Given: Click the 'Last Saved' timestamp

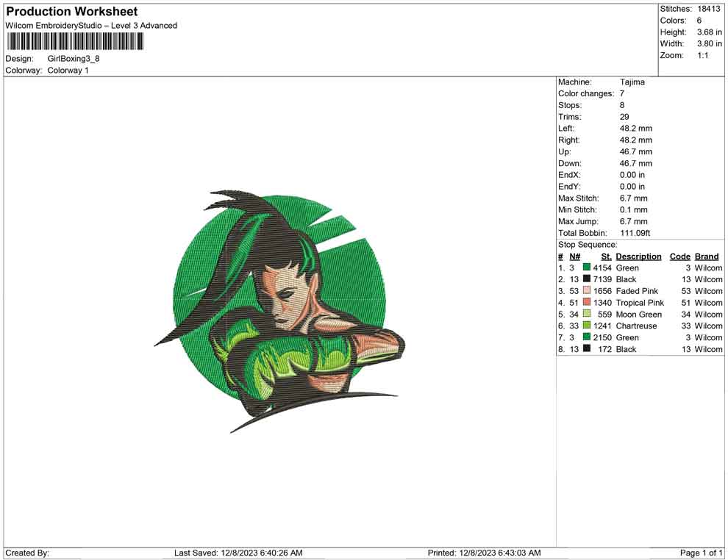Looking at the screenshot, I should [238, 553].
